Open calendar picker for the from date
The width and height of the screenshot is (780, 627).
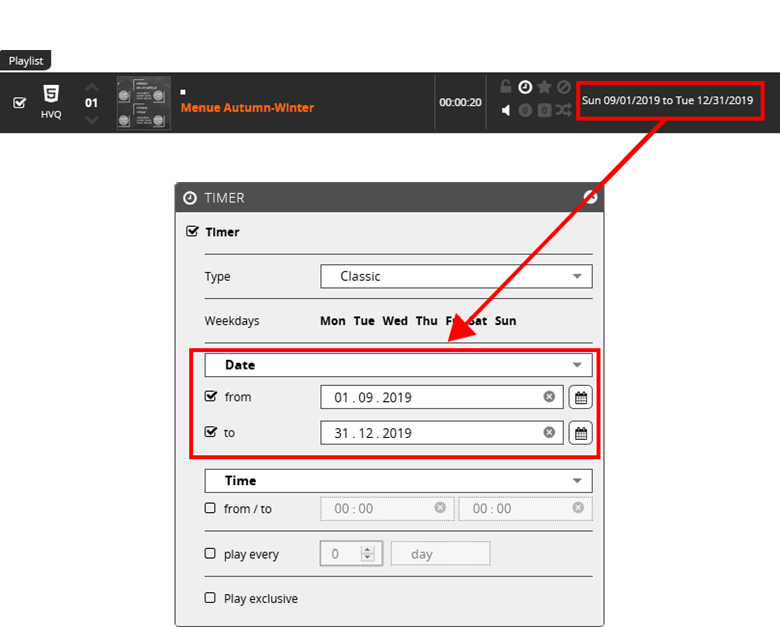click(581, 397)
